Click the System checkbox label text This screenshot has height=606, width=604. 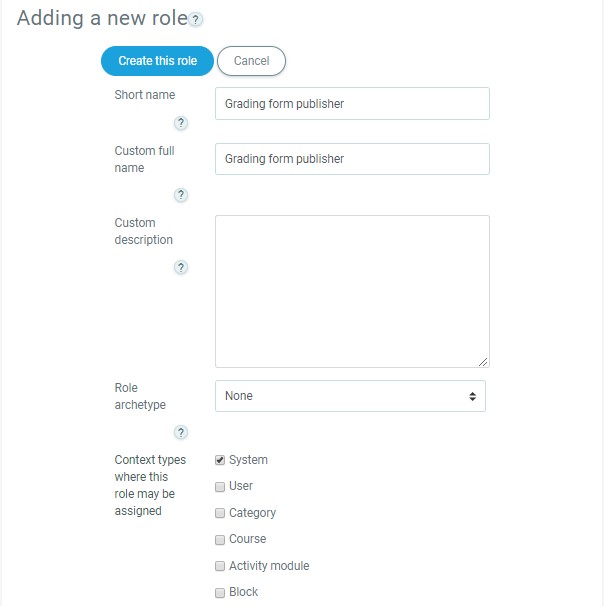click(x=248, y=460)
